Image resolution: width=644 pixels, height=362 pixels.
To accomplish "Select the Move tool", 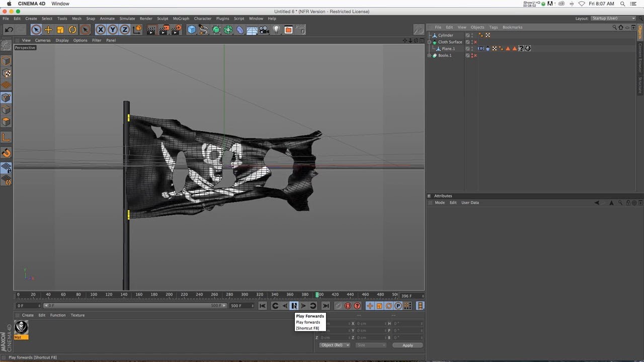I will point(48,30).
